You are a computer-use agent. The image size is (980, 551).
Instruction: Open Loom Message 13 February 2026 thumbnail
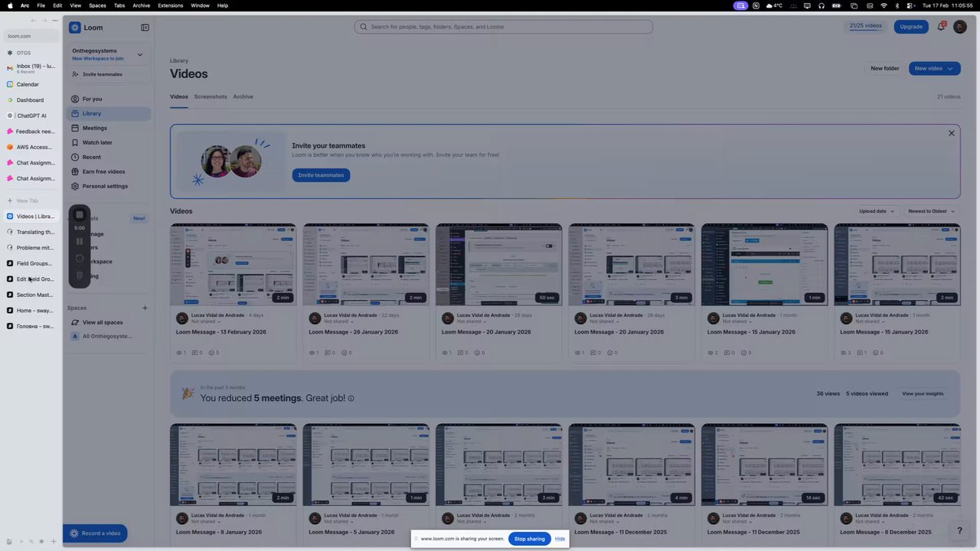click(233, 265)
